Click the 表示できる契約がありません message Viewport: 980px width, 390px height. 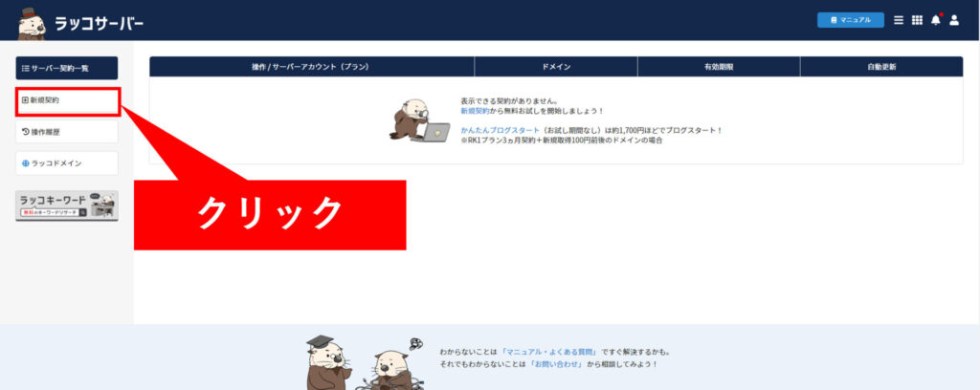click(509, 100)
